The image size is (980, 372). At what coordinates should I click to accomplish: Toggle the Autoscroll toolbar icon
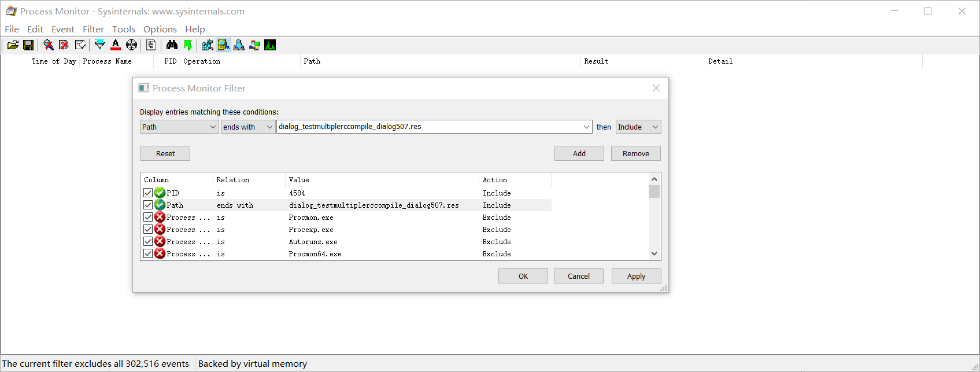click(64, 45)
